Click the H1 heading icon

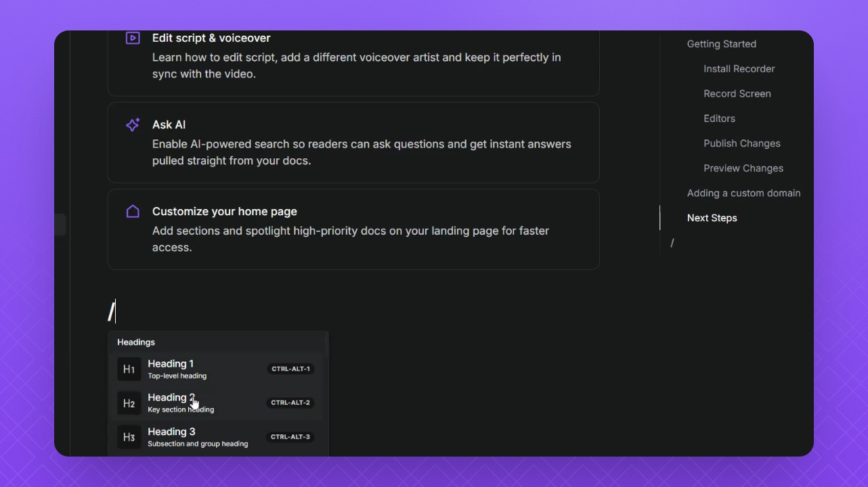pyautogui.click(x=129, y=369)
